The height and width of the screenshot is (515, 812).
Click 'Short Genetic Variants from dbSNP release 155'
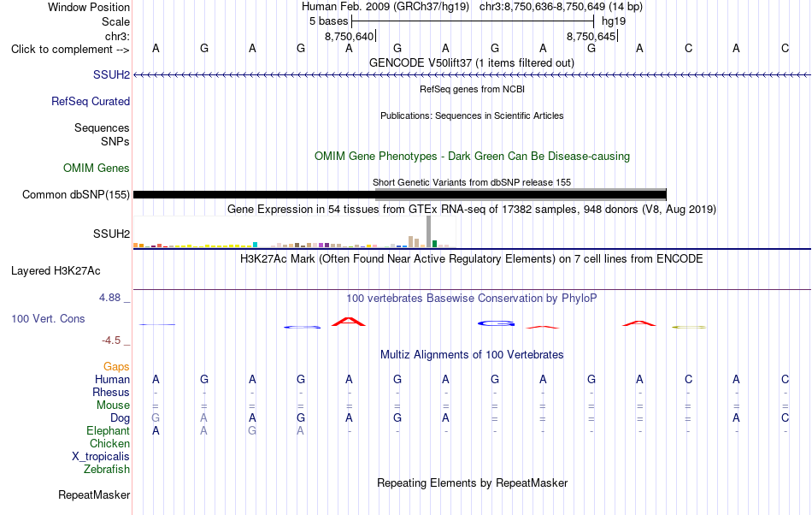[472, 182]
